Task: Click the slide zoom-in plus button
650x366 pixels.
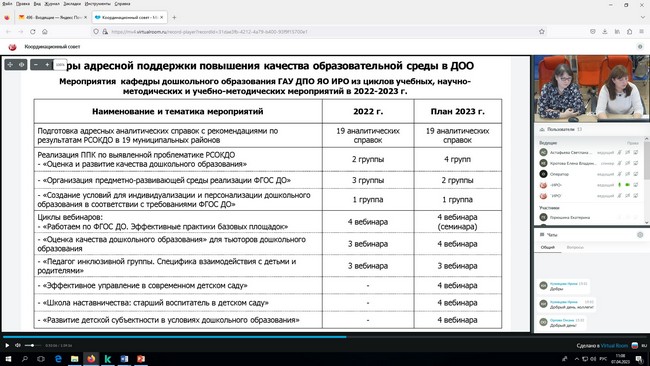Action: (x=47, y=65)
